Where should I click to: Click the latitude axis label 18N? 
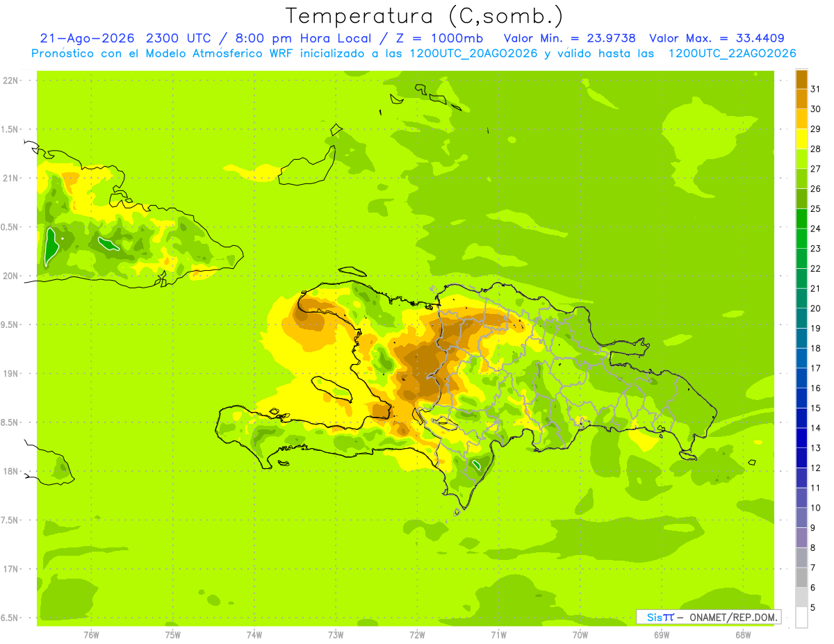pyautogui.click(x=11, y=472)
